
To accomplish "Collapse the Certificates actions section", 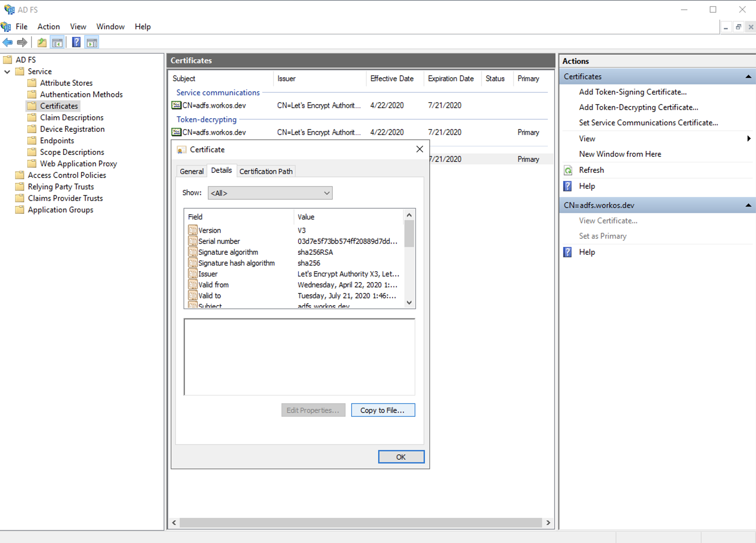I will pyautogui.click(x=748, y=77).
